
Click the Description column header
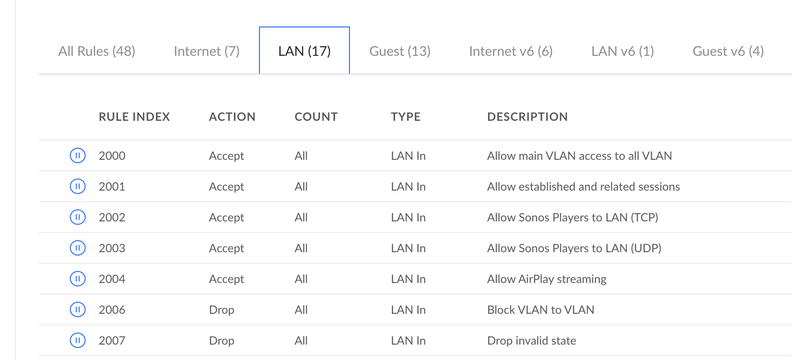528,117
